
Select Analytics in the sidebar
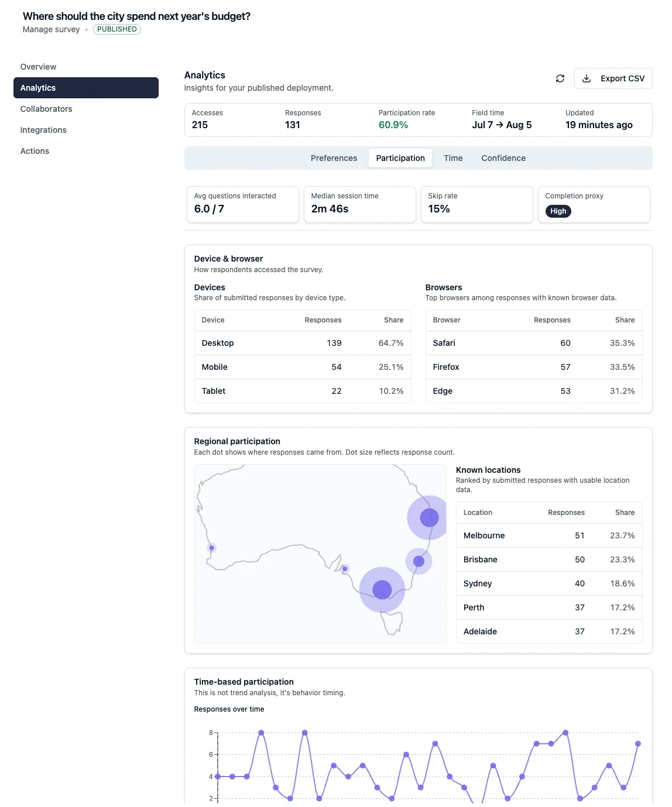click(86, 88)
